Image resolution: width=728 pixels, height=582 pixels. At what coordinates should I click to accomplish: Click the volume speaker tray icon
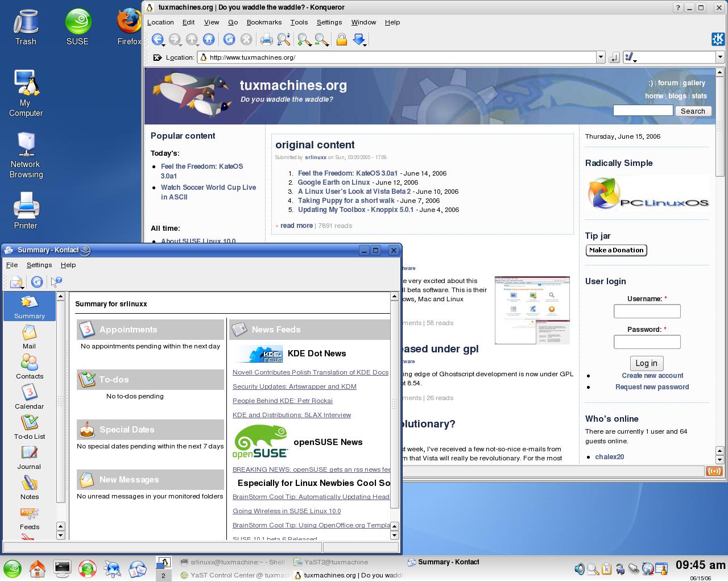pyautogui.click(x=580, y=568)
